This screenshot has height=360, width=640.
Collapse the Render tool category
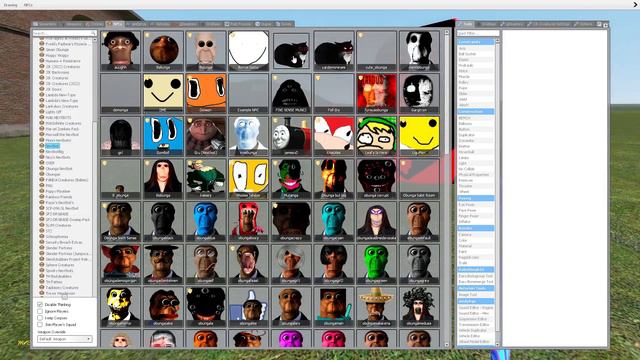tap(476, 228)
